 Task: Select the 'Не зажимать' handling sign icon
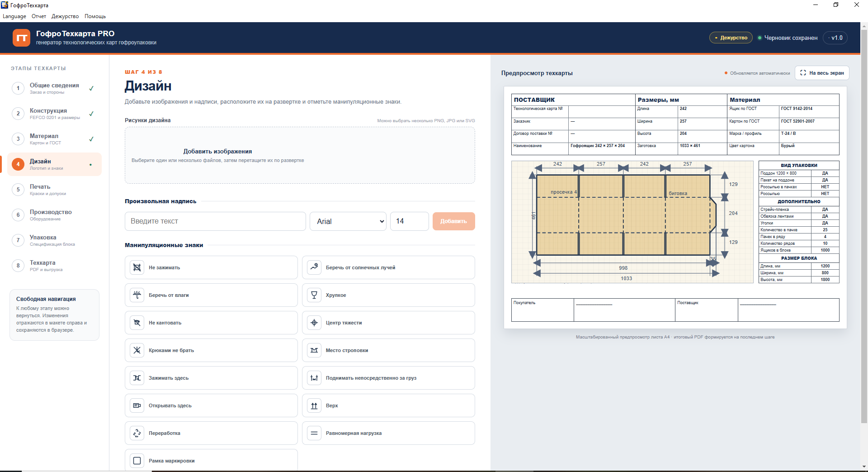(x=137, y=267)
